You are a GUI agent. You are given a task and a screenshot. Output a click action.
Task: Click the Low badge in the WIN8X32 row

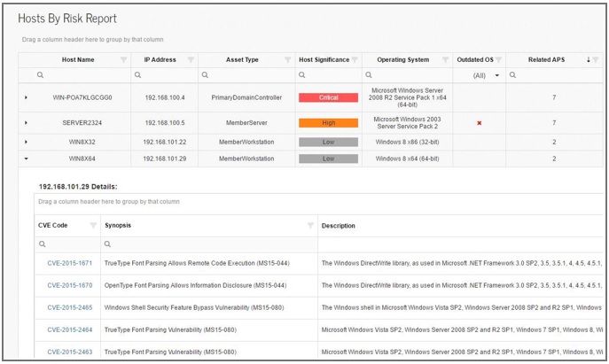328,142
